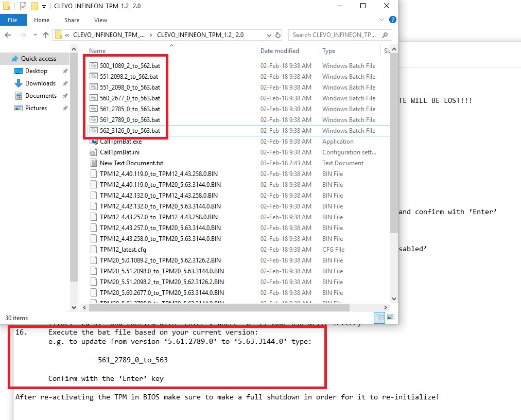Click the file list vertical scrollbar thumb
Screen dimensions: 521x420
point(394,143)
